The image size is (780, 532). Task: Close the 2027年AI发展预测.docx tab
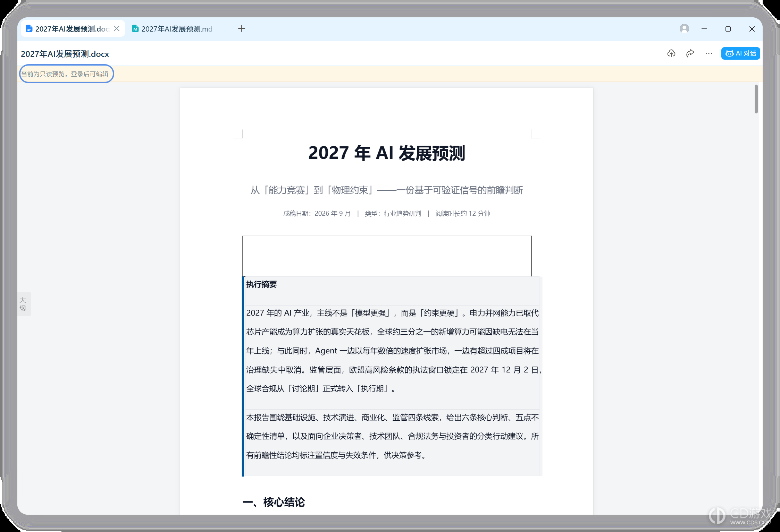coord(117,29)
